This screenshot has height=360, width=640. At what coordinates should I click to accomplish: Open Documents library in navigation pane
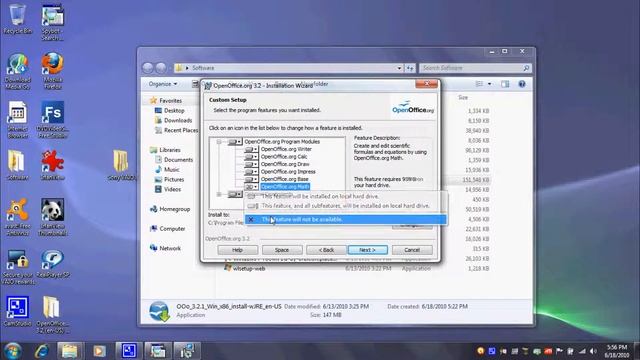click(x=178, y=160)
